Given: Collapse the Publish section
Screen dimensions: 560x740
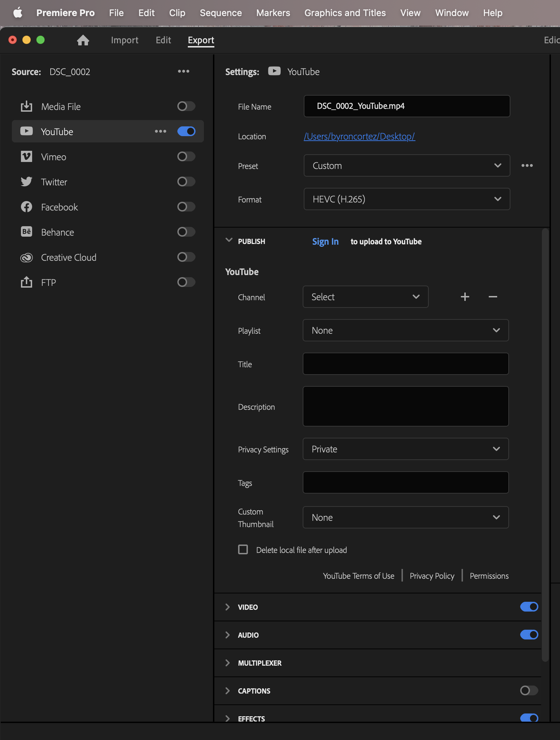Looking at the screenshot, I should click(229, 240).
